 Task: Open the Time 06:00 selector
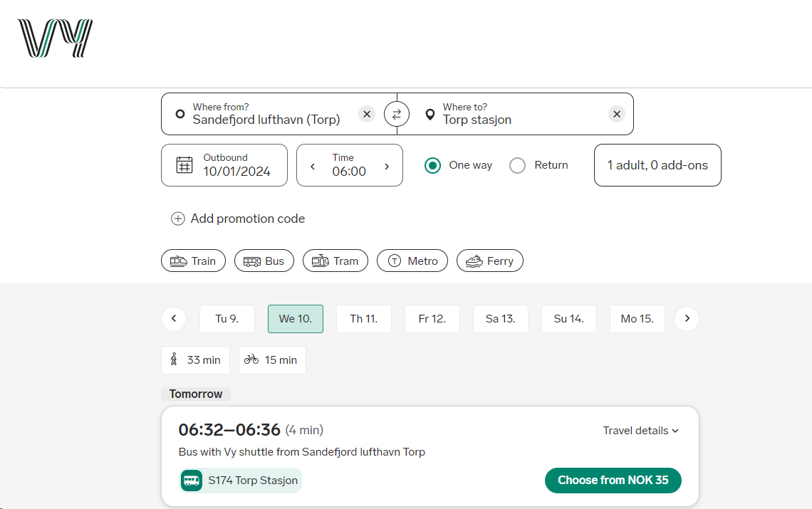tap(350, 165)
